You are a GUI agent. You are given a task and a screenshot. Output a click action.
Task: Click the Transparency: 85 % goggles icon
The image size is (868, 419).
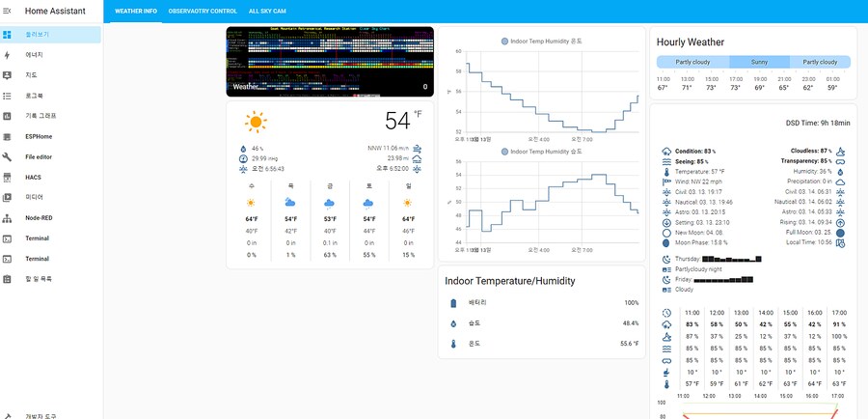(840, 162)
